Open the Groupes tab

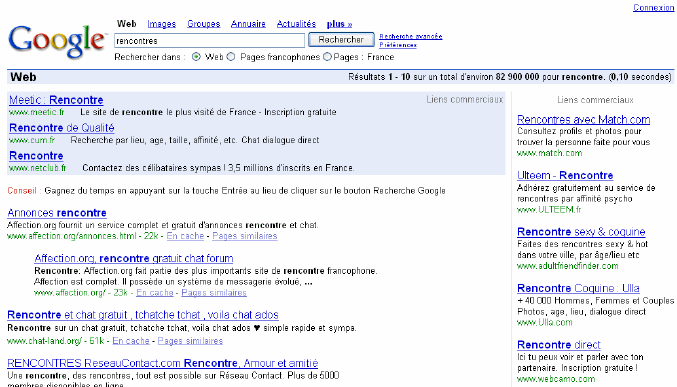click(x=203, y=24)
